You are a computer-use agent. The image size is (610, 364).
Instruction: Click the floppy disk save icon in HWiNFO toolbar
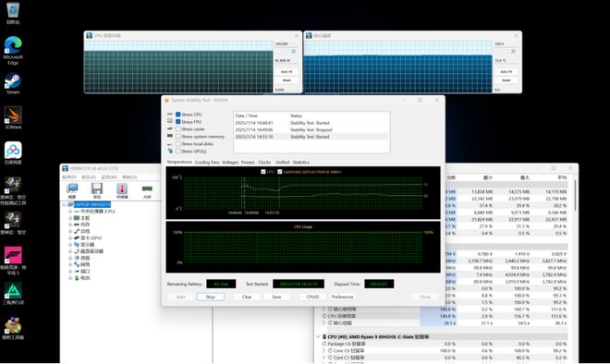point(97,188)
